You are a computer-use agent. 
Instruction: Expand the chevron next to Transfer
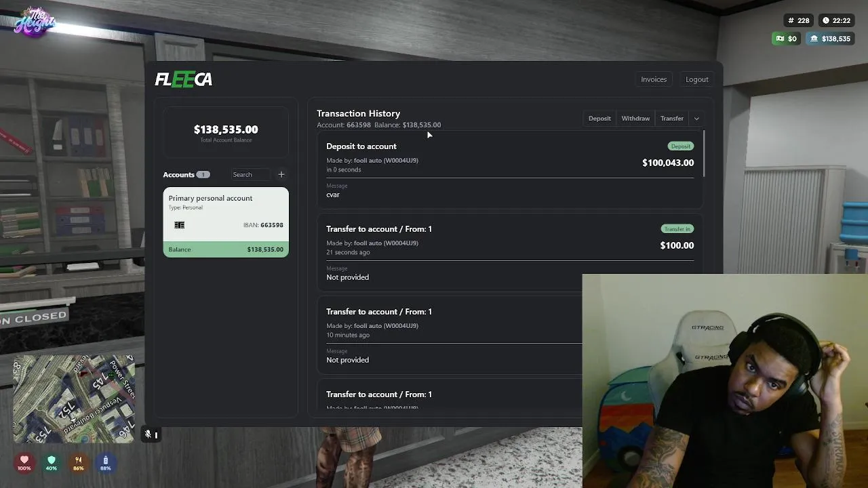coord(696,119)
